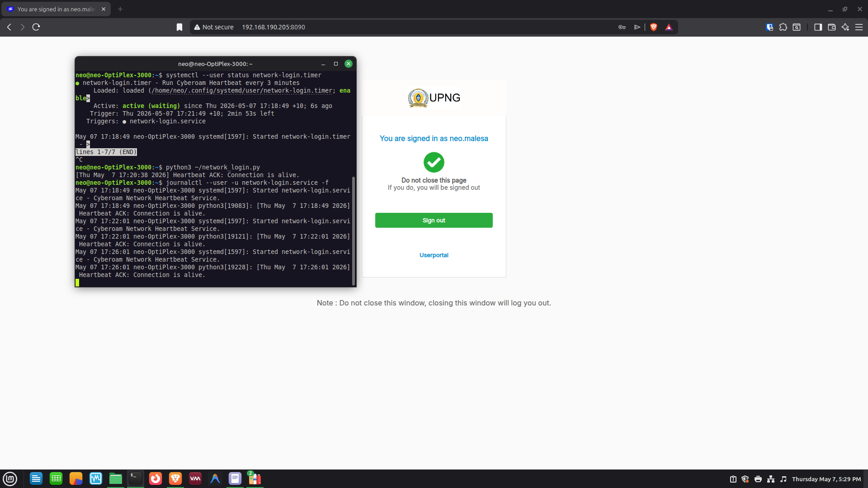Image resolution: width=868 pixels, height=488 pixels.
Task: Click the address bar URL 192.168.190.205:8090
Action: [x=274, y=27]
